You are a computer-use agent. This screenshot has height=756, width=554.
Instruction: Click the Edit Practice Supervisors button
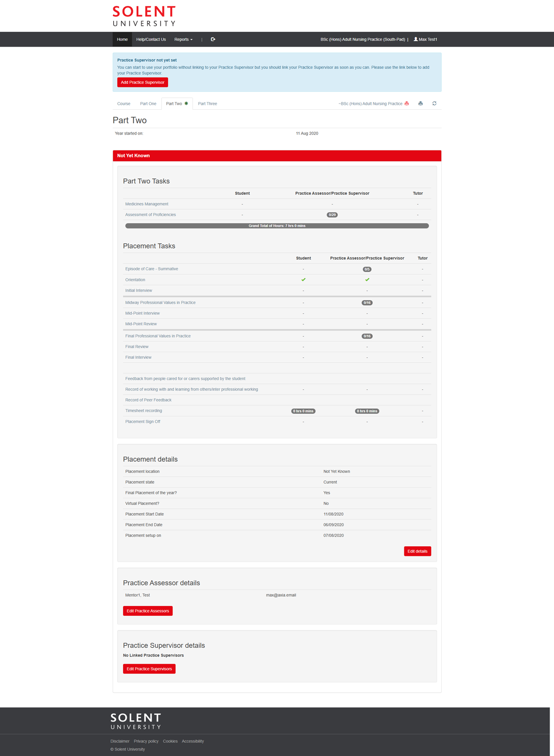149,669
